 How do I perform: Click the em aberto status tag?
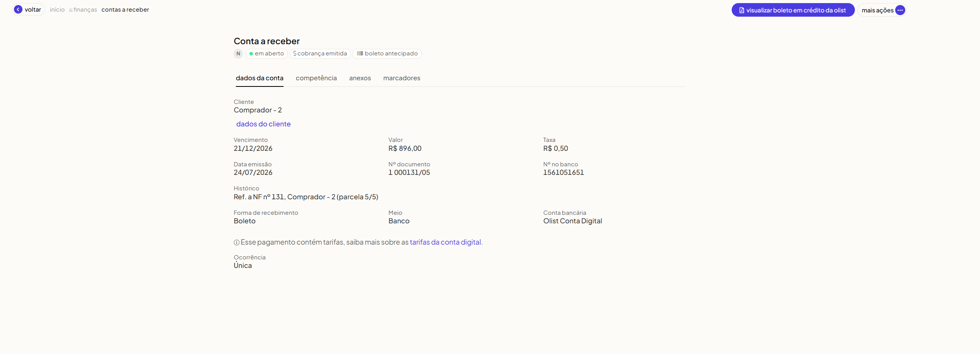(x=266, y=54)
